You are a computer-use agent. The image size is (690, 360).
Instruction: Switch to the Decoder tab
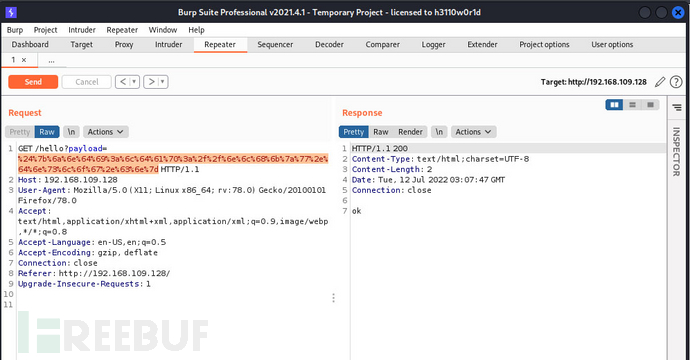329,44
